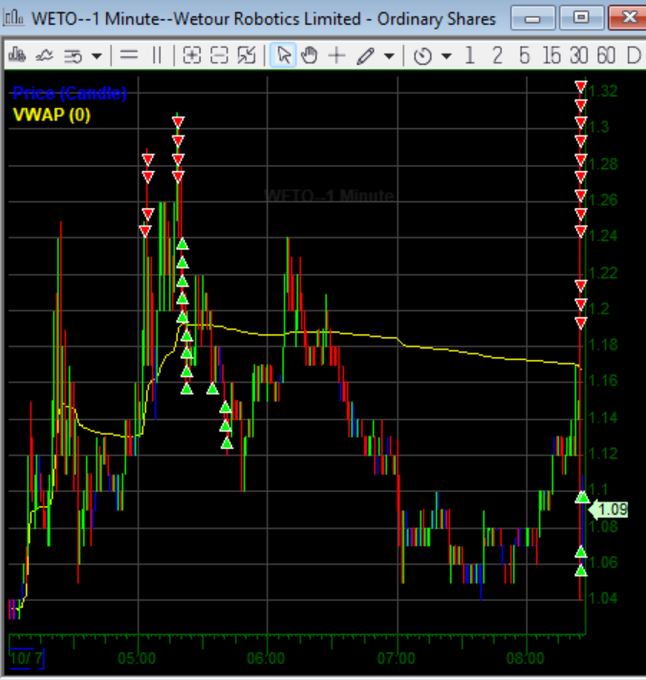This screenshot has width=646, height=680.
Task: Close the WETO chart window
Action: coord(628,18)
